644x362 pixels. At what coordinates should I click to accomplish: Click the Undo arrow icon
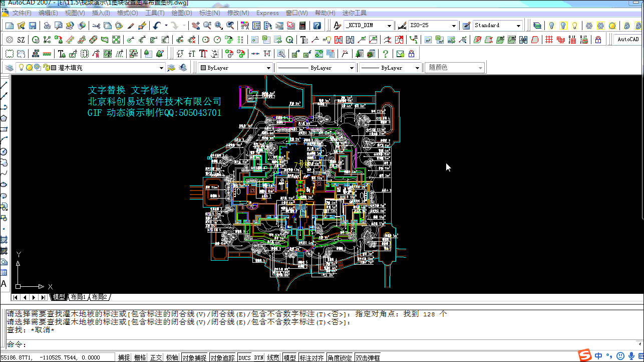pos(157,26)
